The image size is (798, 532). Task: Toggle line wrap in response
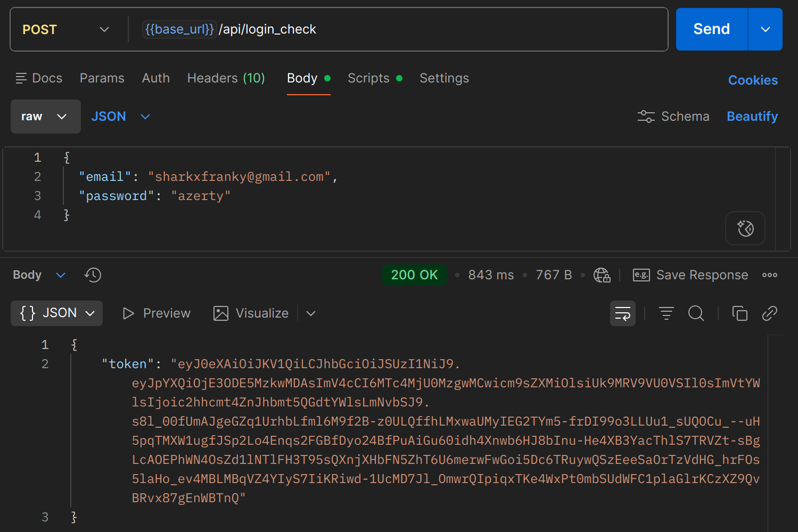pyautogui.click(x=623, y=313)
